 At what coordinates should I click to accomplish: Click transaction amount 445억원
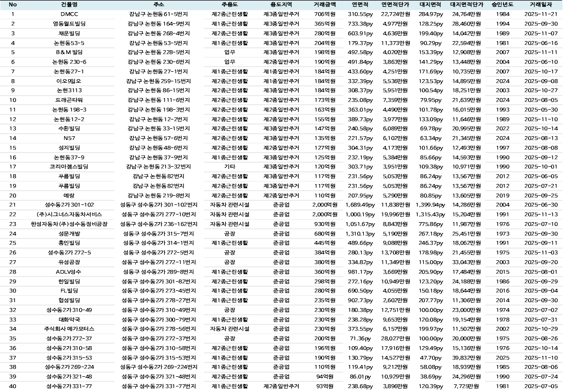(x=324, y=243)
